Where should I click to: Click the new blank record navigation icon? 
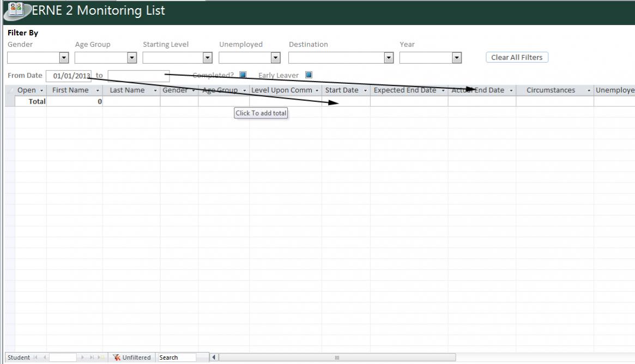tap(100, 357)
